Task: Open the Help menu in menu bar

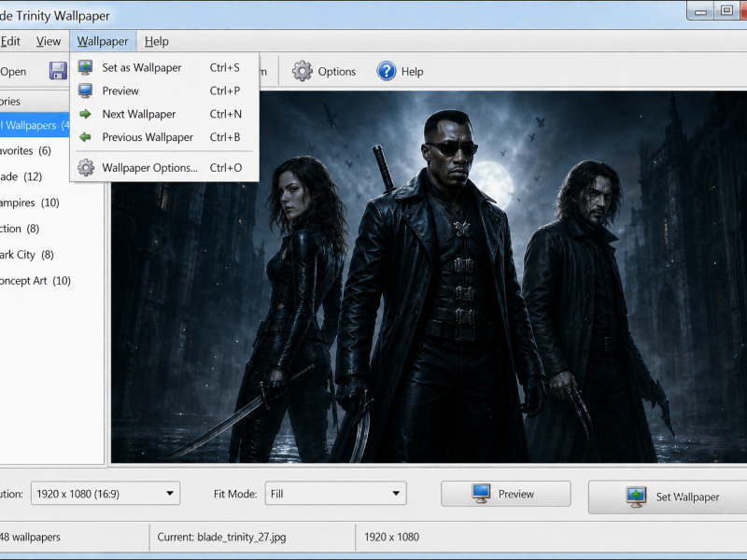Action: [157, 41]
